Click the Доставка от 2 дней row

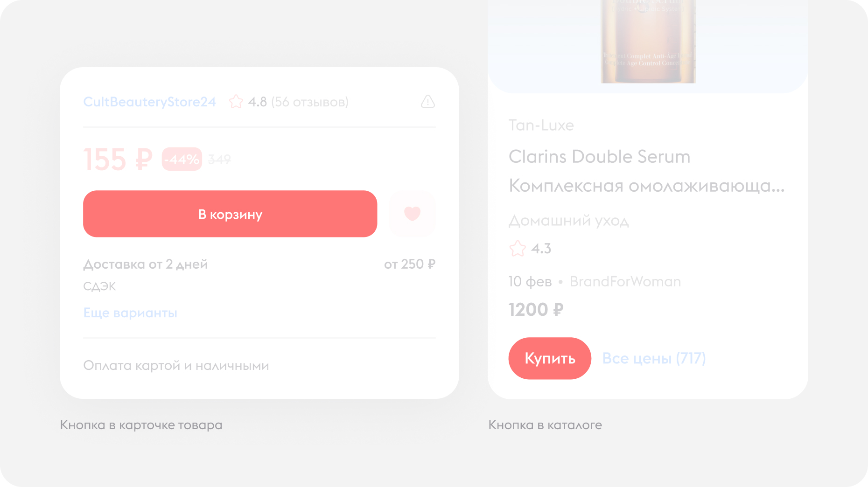point(259,264)
